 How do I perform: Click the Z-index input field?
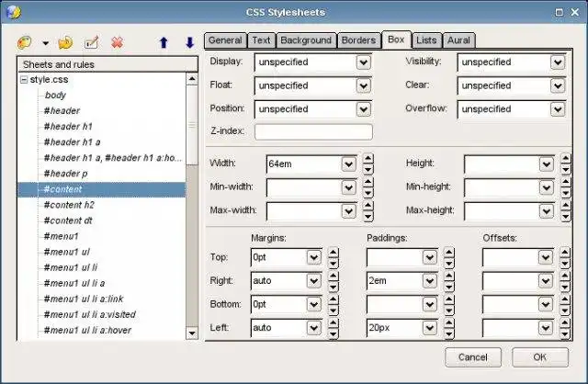click(x=313, y=131)
